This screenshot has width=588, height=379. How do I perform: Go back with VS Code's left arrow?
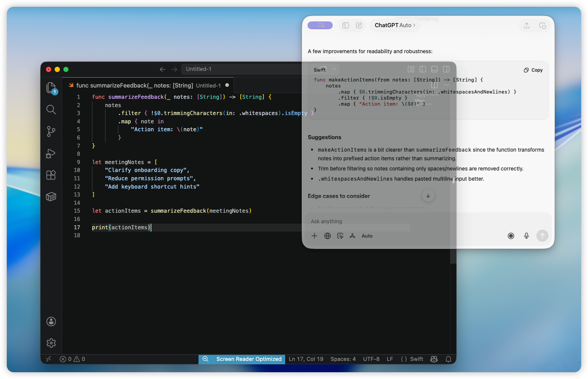[x=162, y=69]
